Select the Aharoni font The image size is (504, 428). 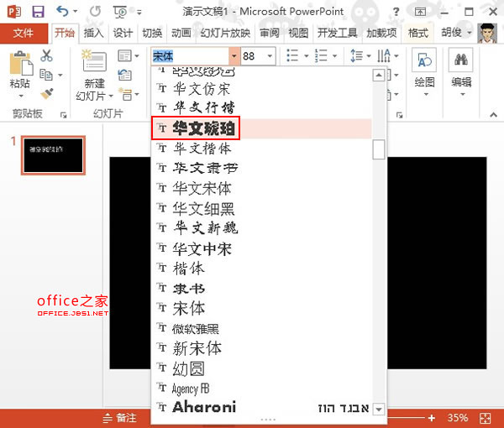[x=261, y=408]
